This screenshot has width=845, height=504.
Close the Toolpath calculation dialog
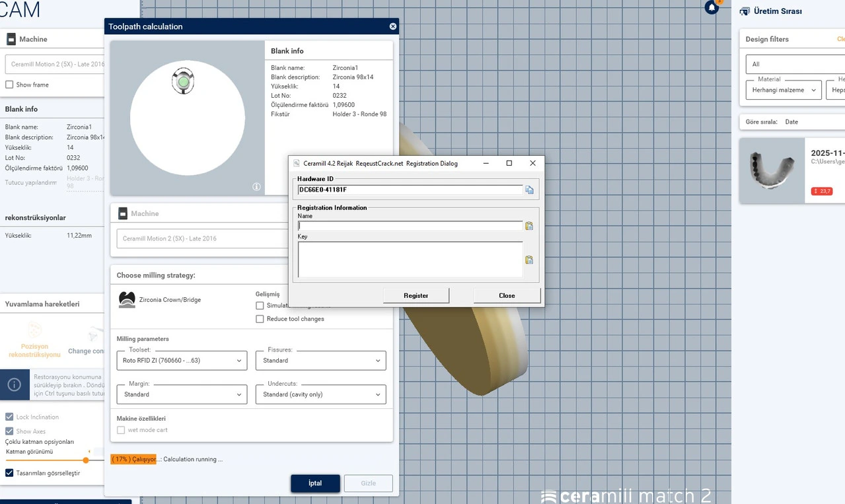pyautogui.click(x=393, y=26)
